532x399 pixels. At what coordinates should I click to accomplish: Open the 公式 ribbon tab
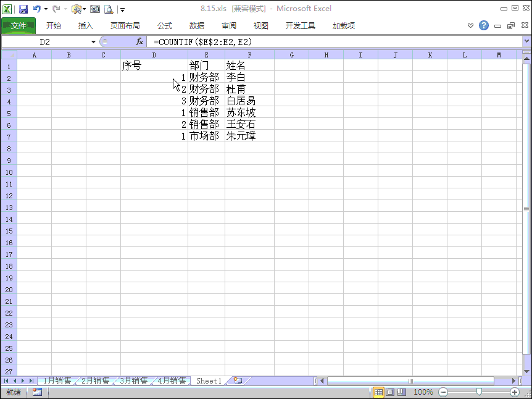coord(165,26)
